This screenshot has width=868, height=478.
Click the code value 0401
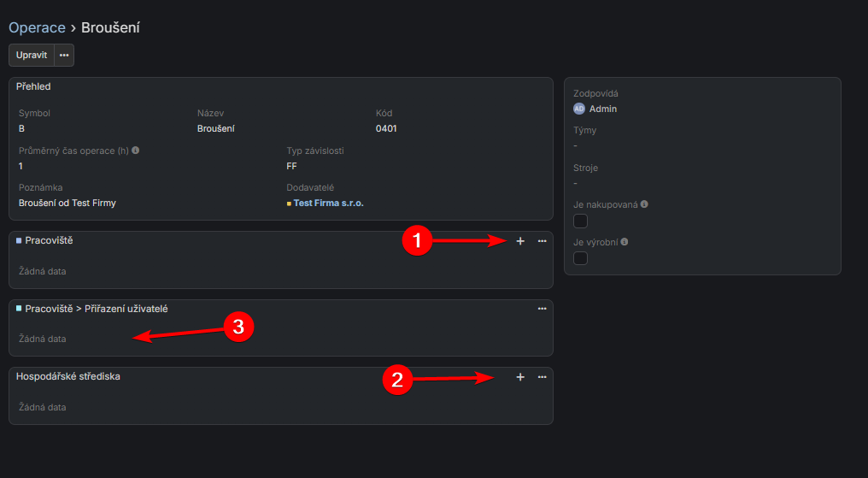click(x=386, y=129)
